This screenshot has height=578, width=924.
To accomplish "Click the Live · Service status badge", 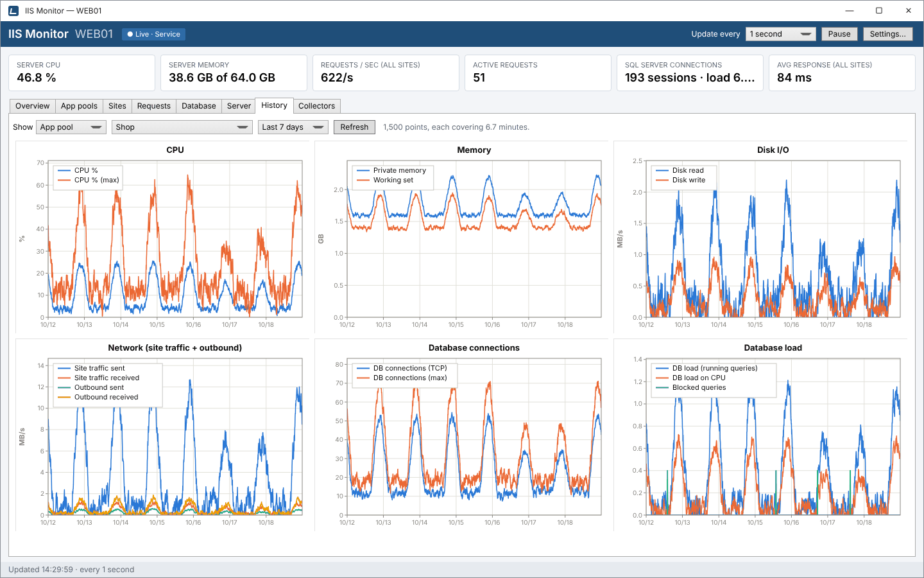I will [154, 34].
